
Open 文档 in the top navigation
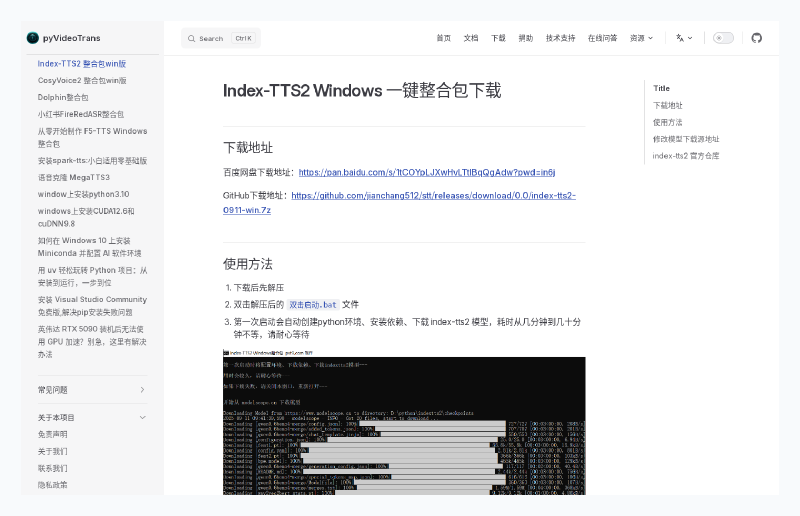(x=471, y=38)
